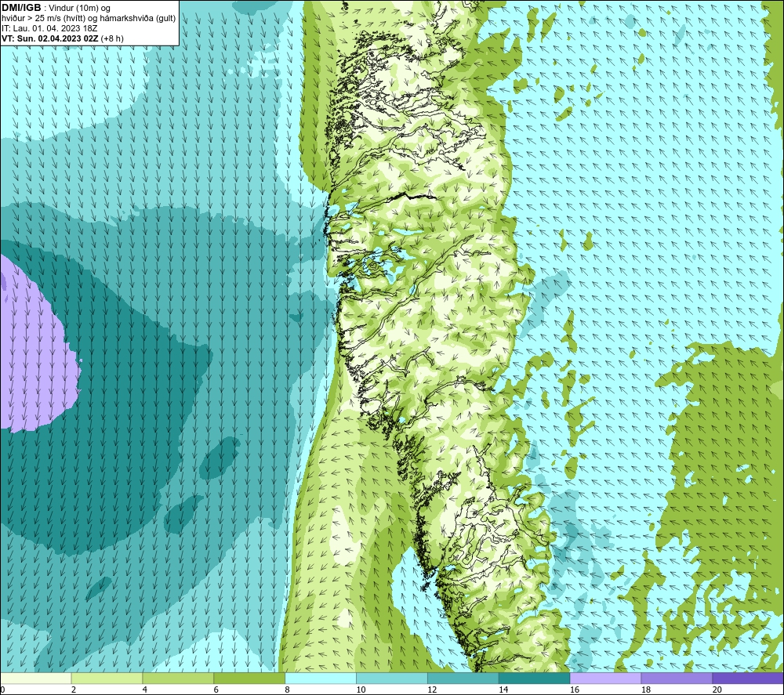
Task: Click the olive green 6–8 m/s legend swatch
Action: tap(249, 679)
